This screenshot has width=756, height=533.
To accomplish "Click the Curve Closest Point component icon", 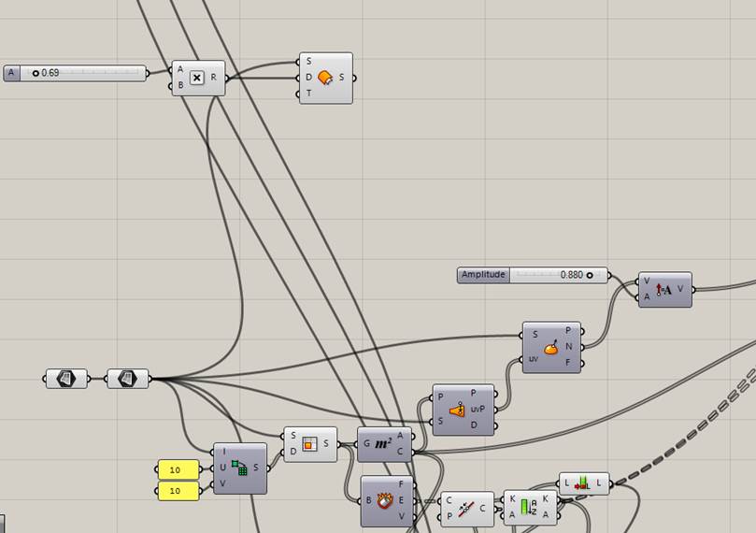I will 468,508.
